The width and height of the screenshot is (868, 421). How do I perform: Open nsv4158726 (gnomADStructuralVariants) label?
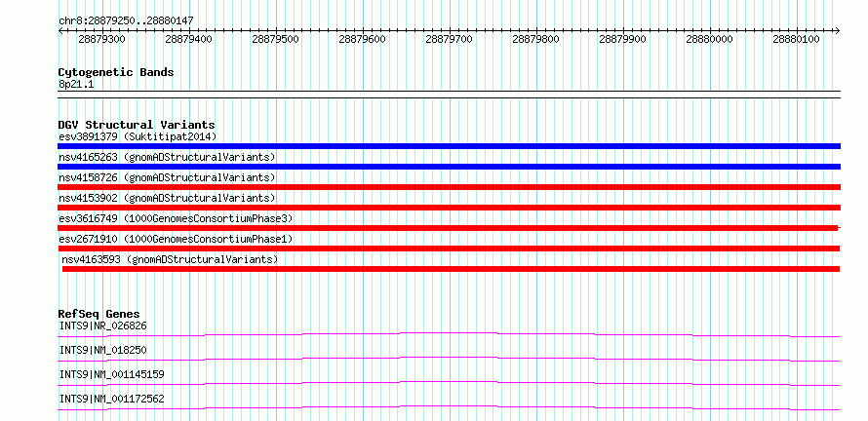(167, 177)
